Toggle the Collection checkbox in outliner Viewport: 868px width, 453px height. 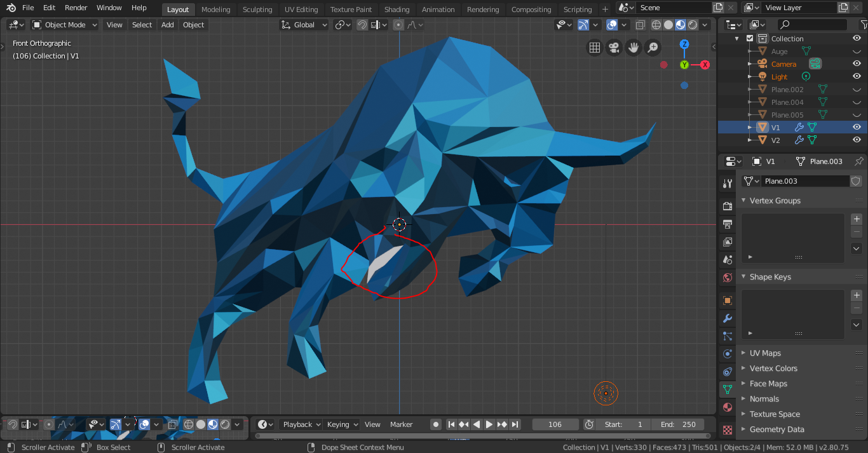click(750, 39)
